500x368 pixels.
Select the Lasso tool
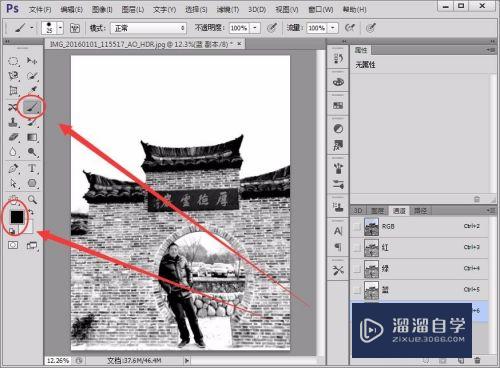(x=13, y=76)
